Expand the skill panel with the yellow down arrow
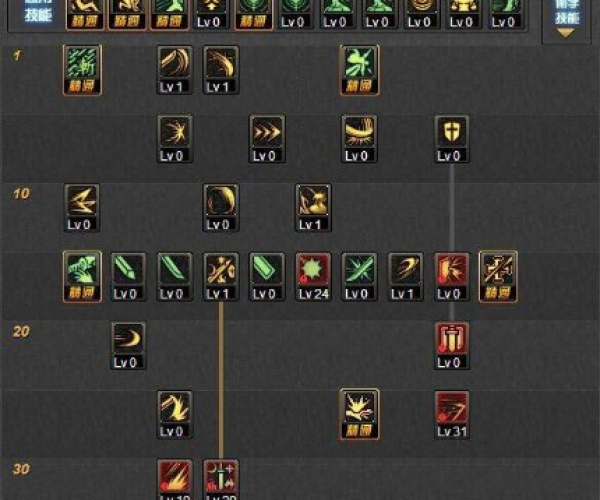Viewport: 600px width, 500px height. 566,33
